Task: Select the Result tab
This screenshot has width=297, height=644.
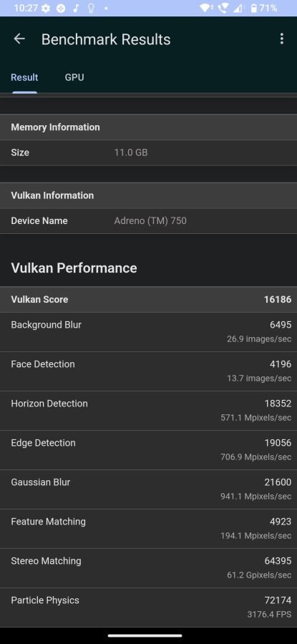Action: pos(24,77)
